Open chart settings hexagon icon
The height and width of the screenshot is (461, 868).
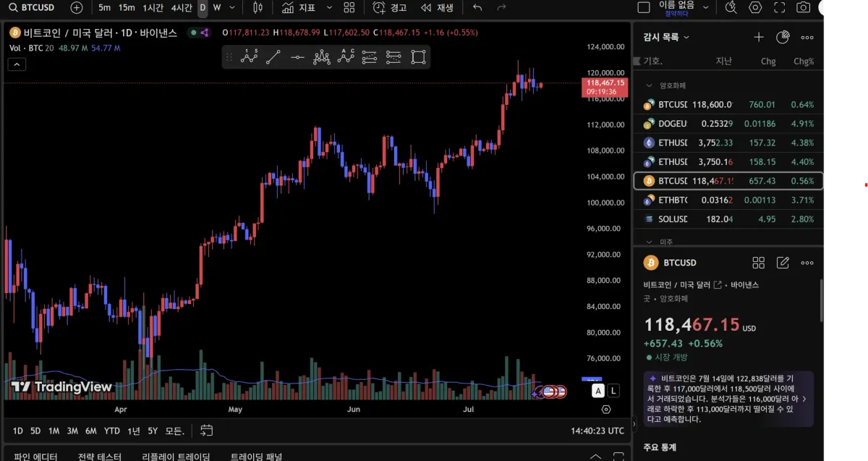point(755,7)
